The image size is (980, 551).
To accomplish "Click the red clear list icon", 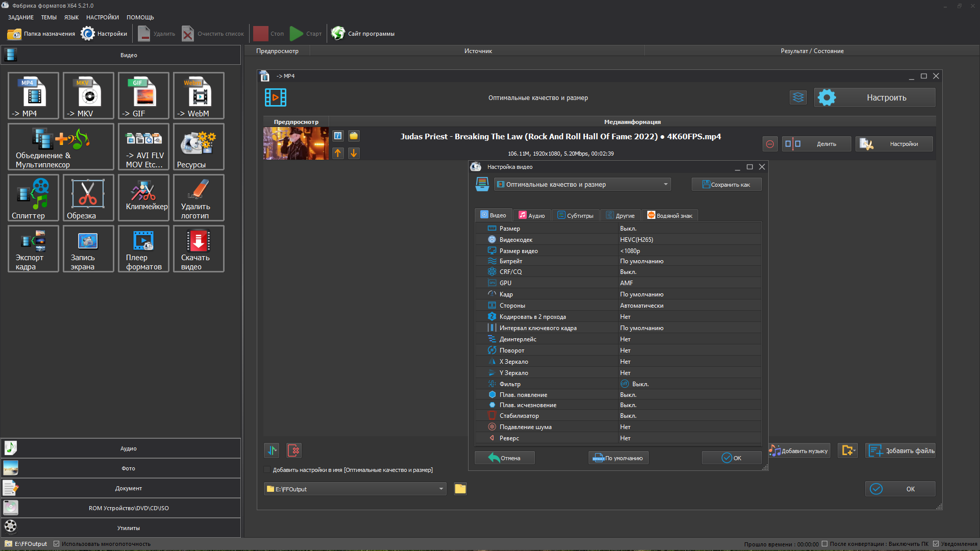I will tap(294, 450).
